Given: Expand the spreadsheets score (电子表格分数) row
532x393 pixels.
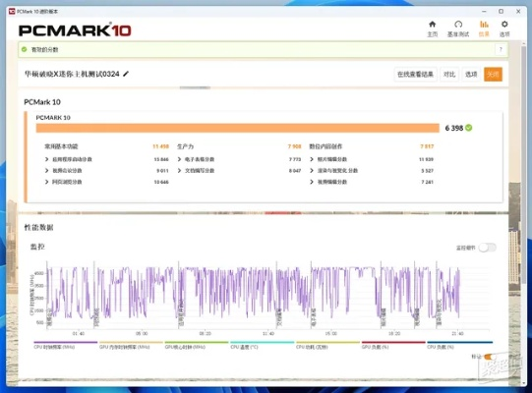Looking at the screenshot, I should 180,159.
